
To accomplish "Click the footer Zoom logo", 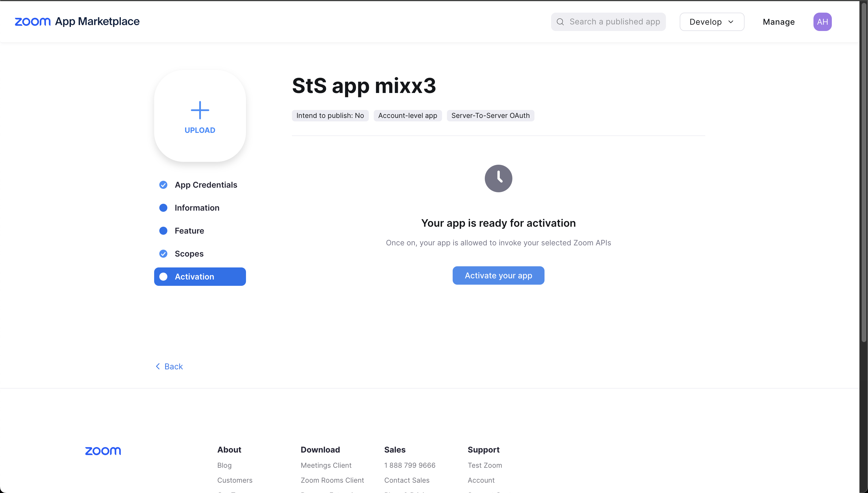I will [103, 451].
